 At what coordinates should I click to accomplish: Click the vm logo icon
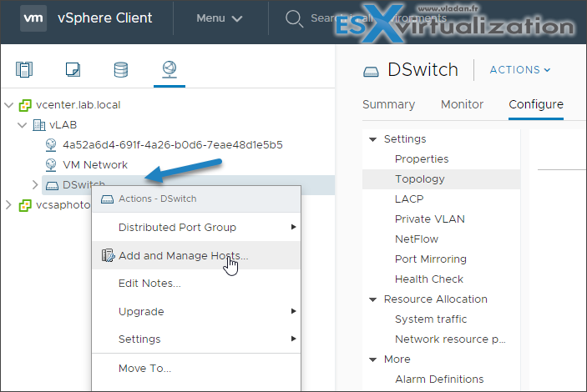[33, 18]
